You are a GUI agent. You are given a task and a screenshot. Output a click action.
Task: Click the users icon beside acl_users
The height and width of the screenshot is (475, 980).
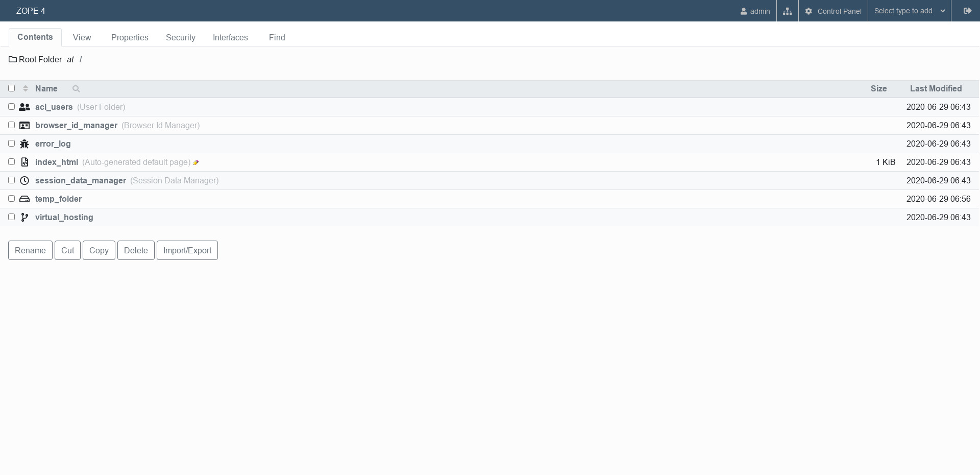tap(24, 107)
